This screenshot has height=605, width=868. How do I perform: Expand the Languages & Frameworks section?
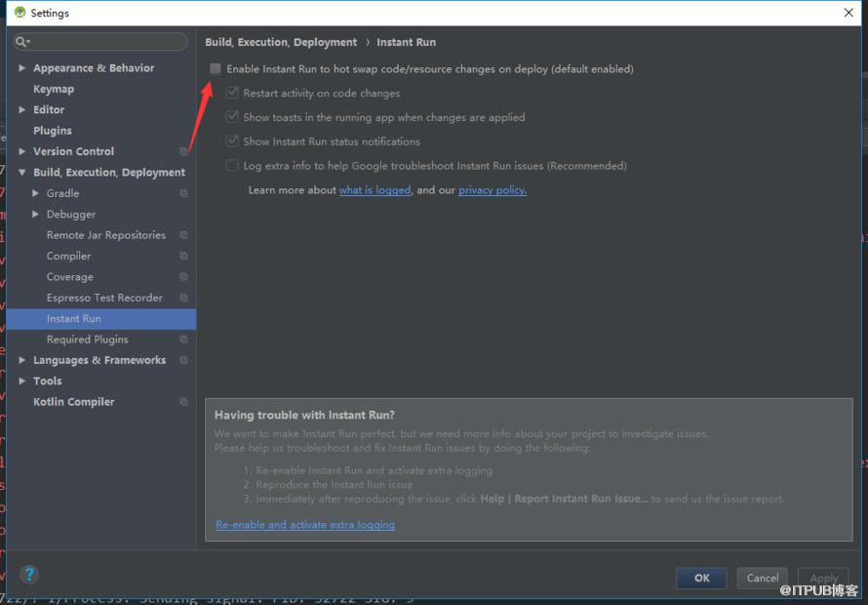pos(22,360)
